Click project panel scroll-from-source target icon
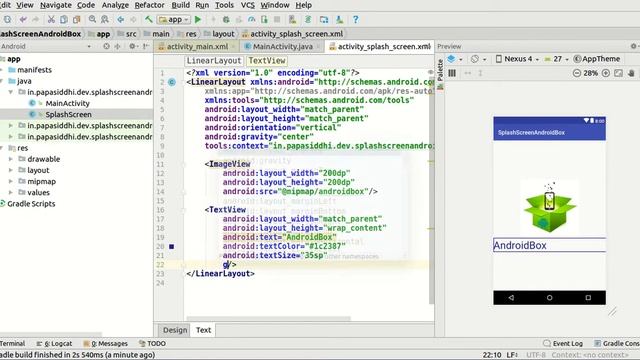 click(106, 46)
